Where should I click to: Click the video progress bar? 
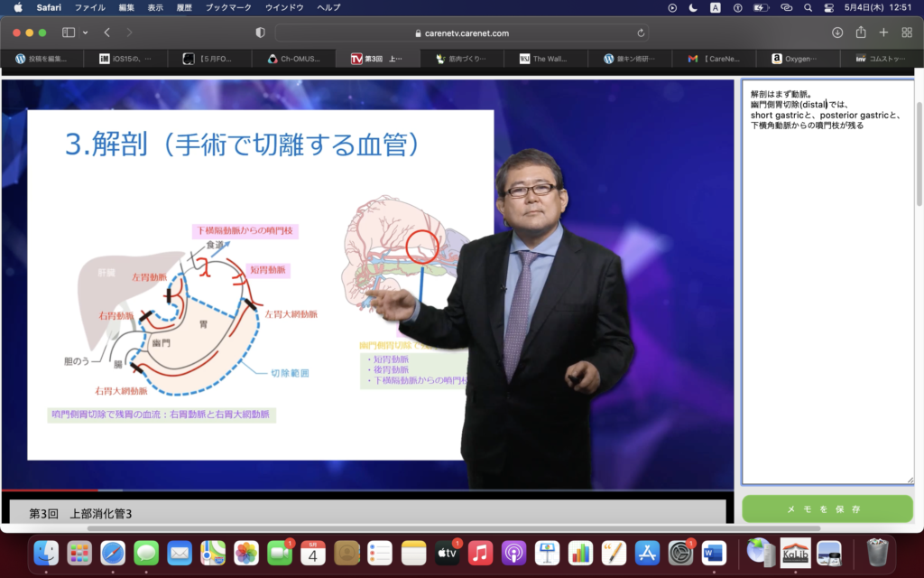pos(361,490)
